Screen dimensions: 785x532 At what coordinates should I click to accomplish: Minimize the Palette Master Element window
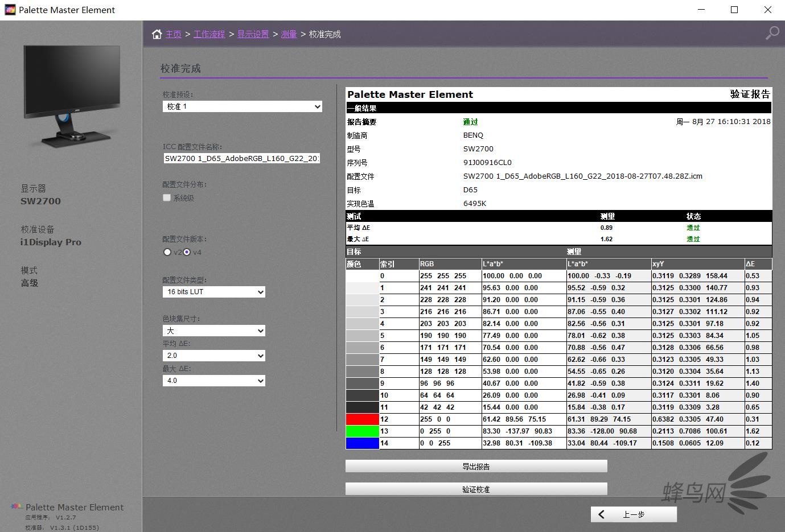click(701, 10)
